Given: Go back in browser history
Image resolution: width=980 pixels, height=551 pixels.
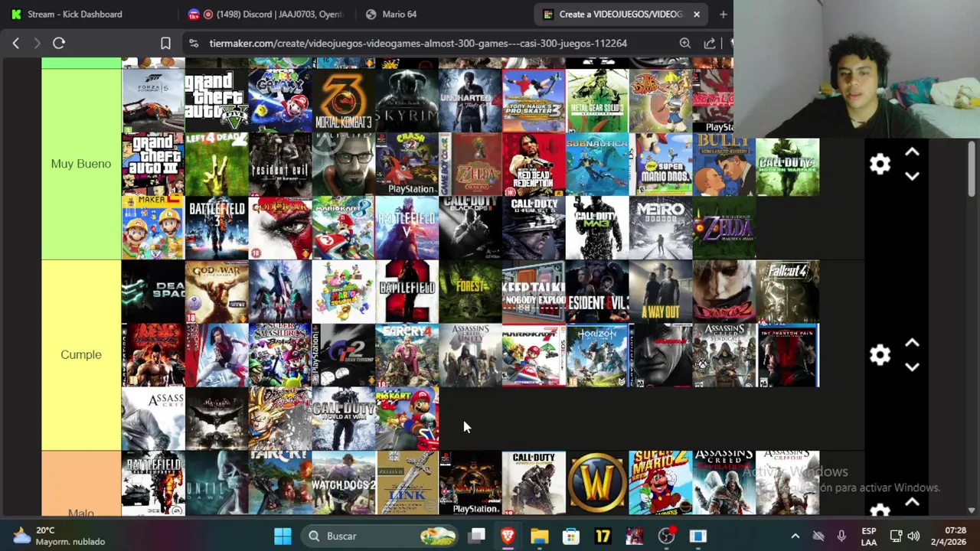Looking at the screenshot, I should point(15,44).
